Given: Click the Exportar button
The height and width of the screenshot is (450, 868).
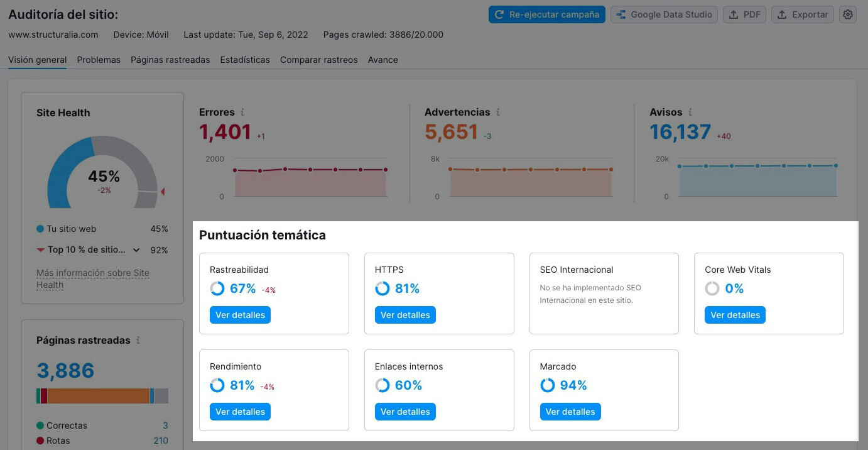Looking at the screenshot, I should point(802,14).
